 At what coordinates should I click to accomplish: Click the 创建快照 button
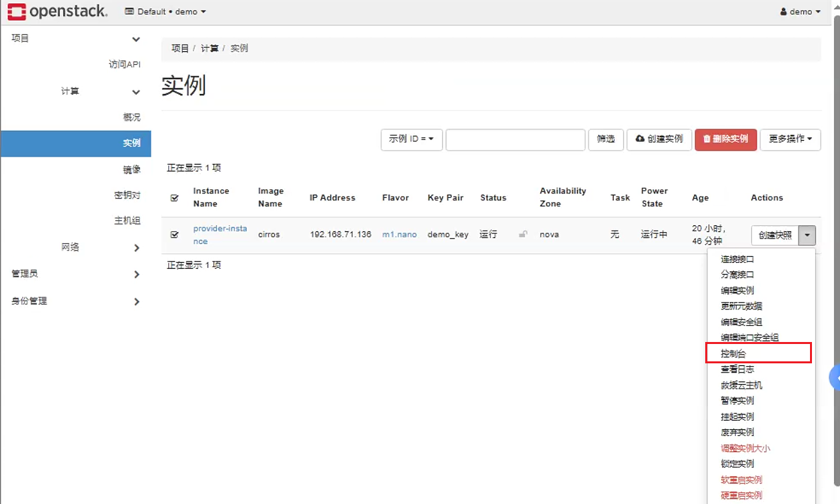tap(775, 235)
